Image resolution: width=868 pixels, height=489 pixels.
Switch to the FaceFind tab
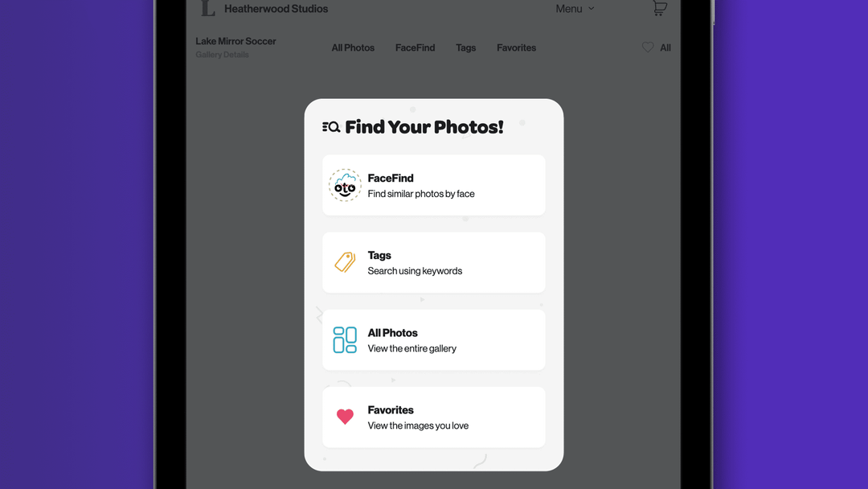click(x=415, y=47)
